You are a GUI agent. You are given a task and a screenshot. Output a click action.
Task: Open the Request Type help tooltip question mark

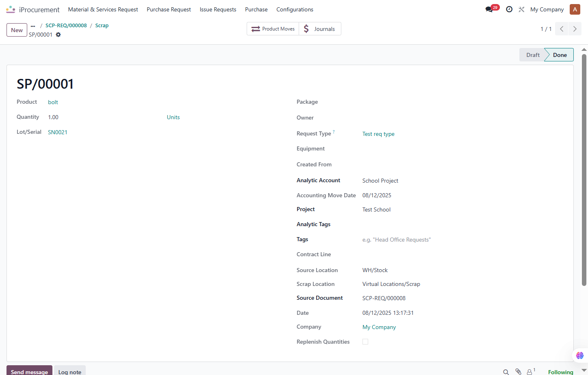334,131
